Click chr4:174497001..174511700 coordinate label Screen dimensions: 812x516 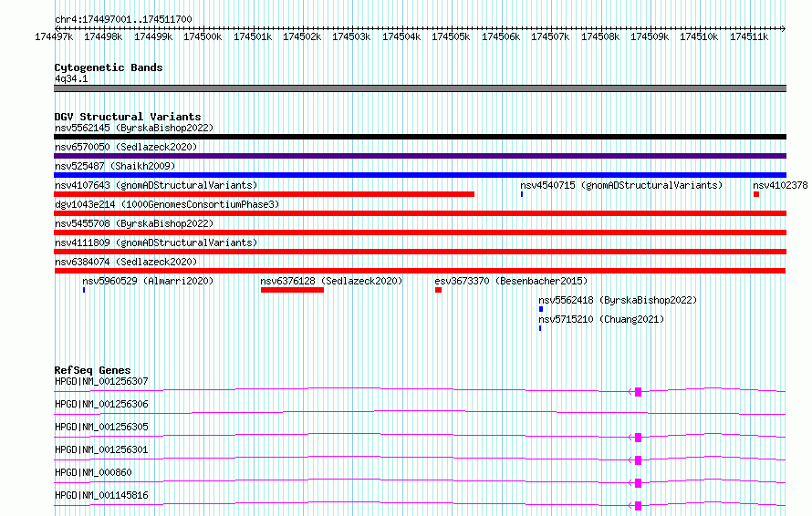point(123,19)
